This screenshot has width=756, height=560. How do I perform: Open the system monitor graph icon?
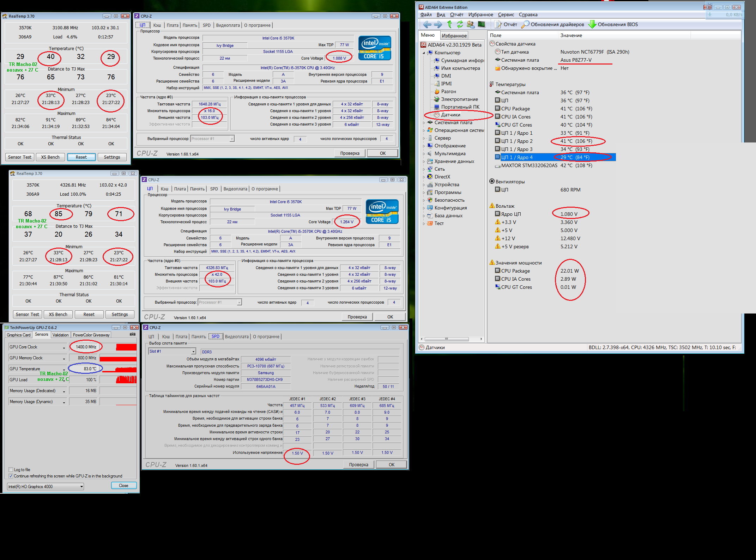481,24
